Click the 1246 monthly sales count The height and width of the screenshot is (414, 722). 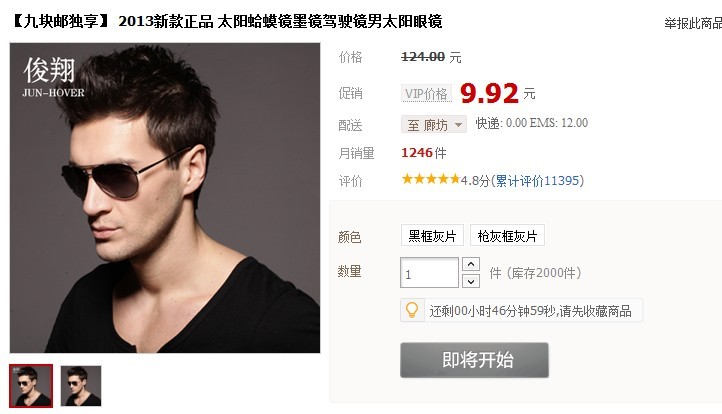pos(417,153)
